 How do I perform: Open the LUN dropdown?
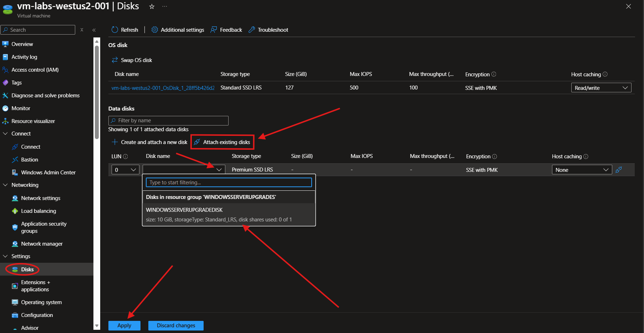125,170
